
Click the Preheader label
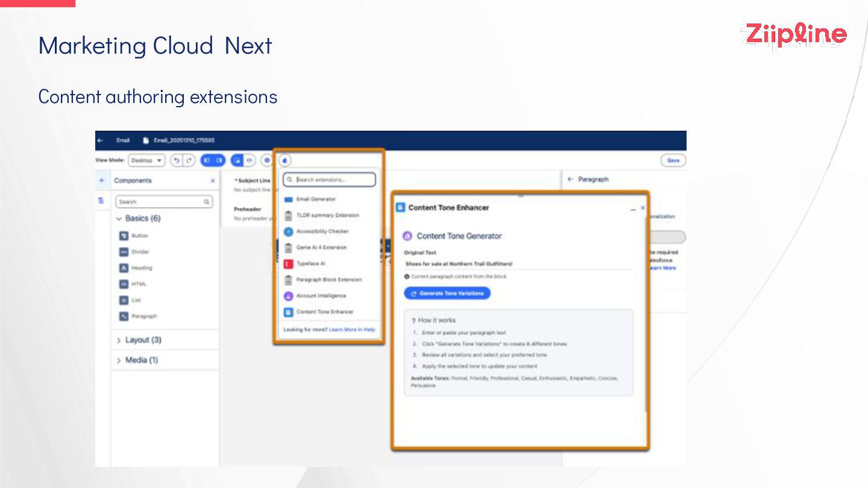tap(248, 209)
